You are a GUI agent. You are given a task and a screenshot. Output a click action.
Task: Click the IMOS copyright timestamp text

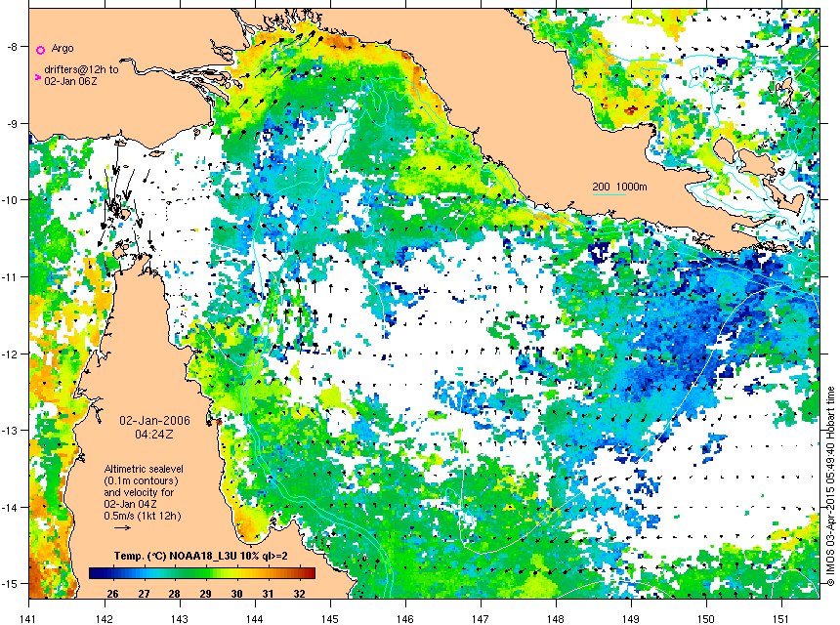[x=831, y=486]
